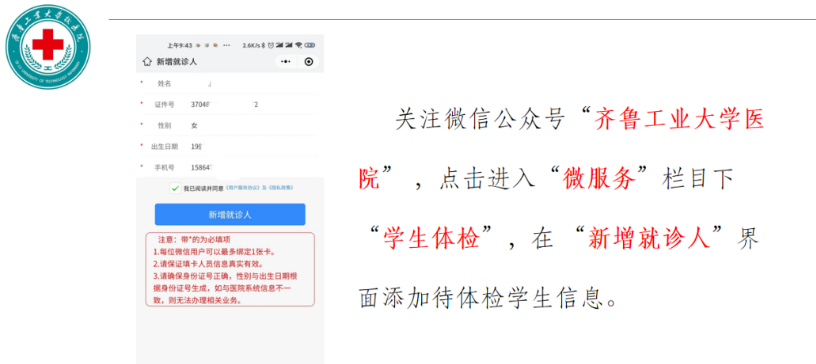Close mini program via circle target icon
The image size is (816, 364).
click(309, 61)
